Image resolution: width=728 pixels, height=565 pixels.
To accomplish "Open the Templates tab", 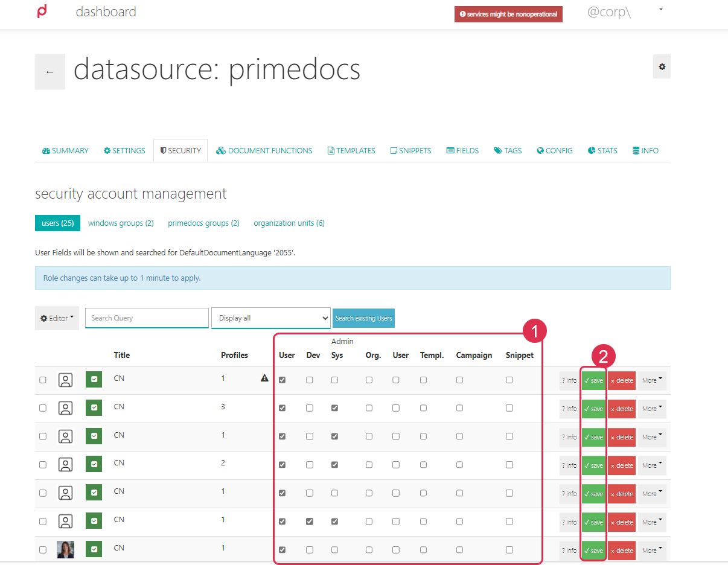I will [351, 151].
